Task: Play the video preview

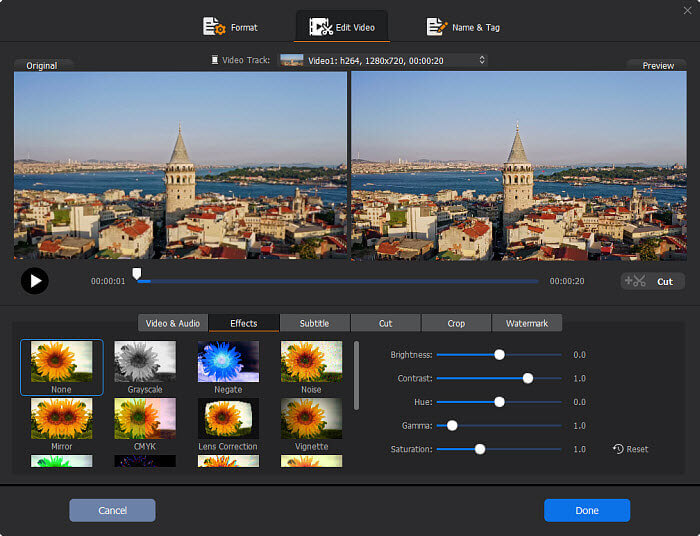Action: coord(35,281)
